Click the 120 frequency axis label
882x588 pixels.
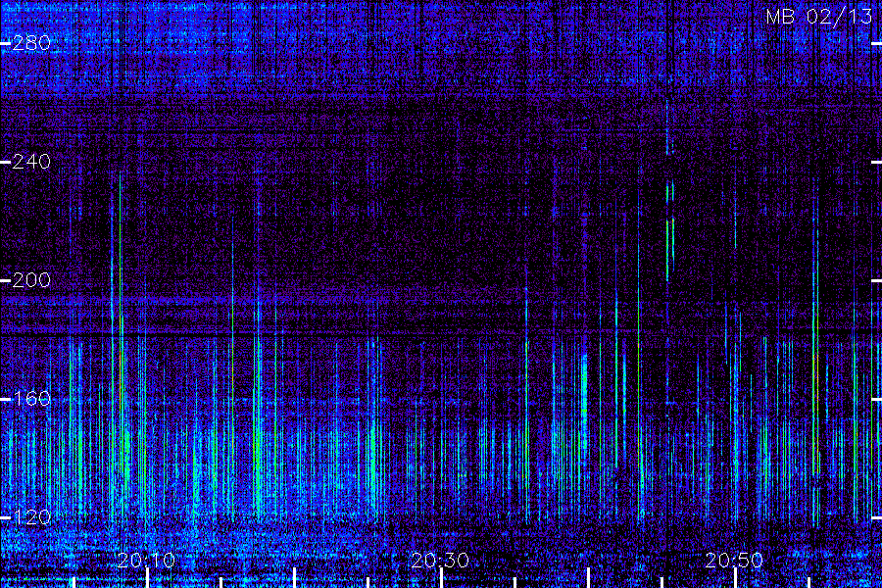pos(31,517)
